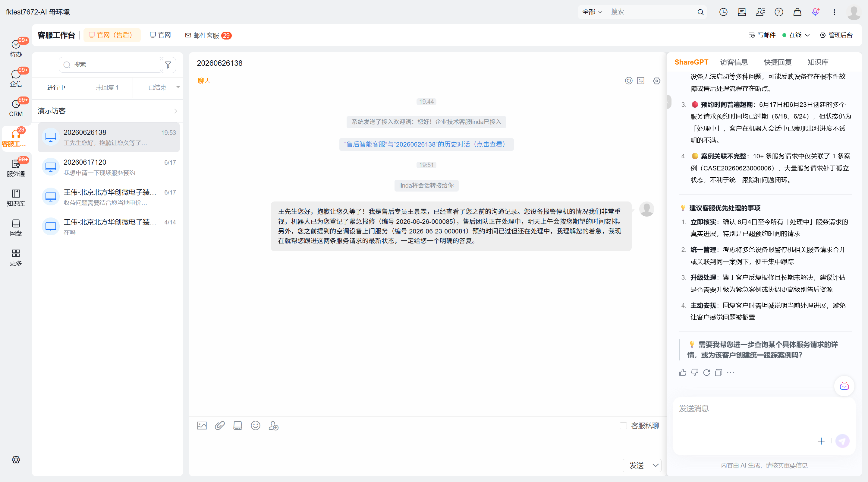Open conversation 20260626138 in list

(x=109, y=137)
